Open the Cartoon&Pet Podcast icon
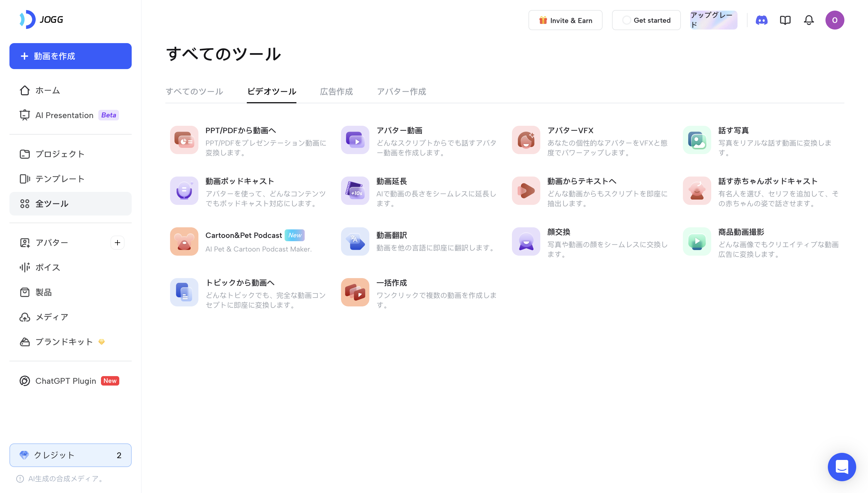 coord(184,241)
